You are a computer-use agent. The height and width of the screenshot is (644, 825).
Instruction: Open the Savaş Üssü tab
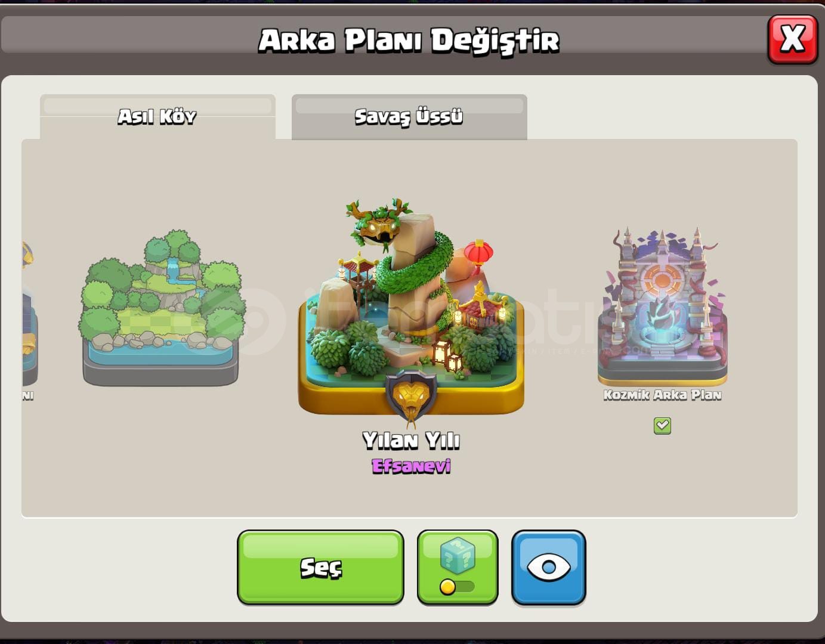[x=409, y=116]
